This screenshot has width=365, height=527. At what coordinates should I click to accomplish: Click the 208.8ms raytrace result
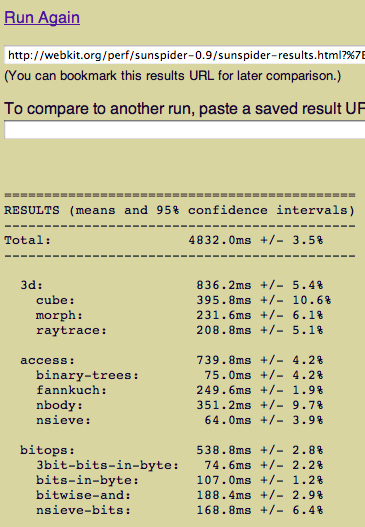click(224, 330)
